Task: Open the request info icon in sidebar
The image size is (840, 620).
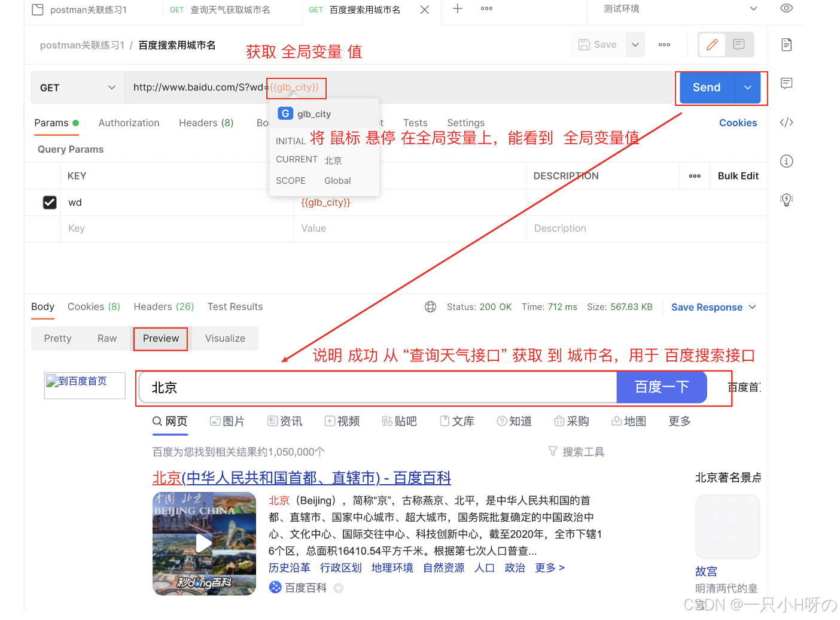Action: [786, 161]
